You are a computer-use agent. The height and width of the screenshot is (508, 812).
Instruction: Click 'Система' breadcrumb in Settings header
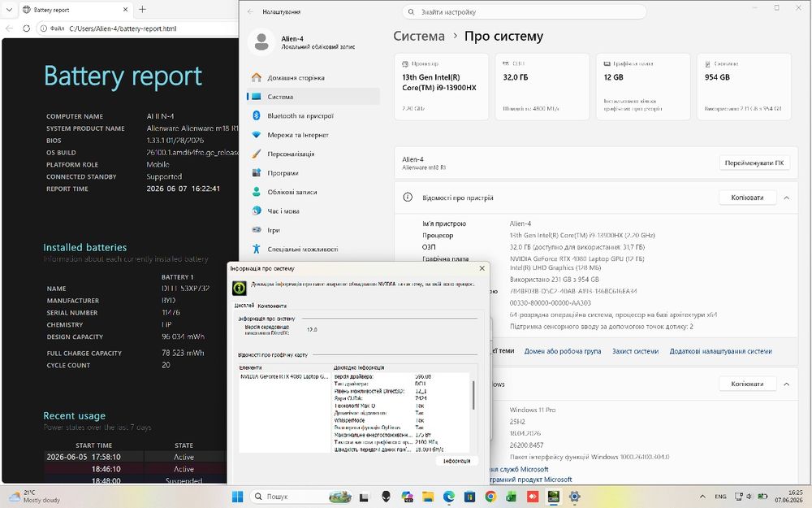click(x=418, y=37)
